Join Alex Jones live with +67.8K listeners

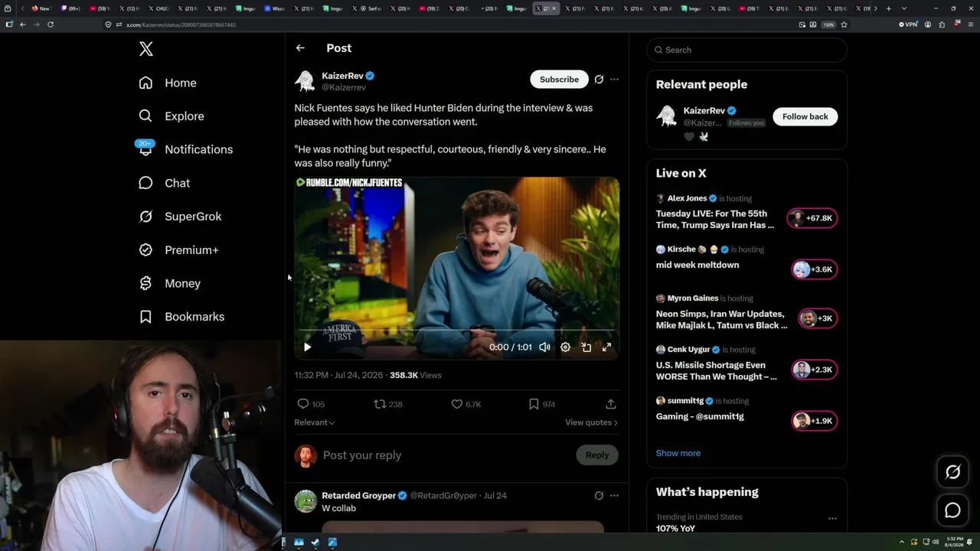pyautogui.click(x=813, y=218)
